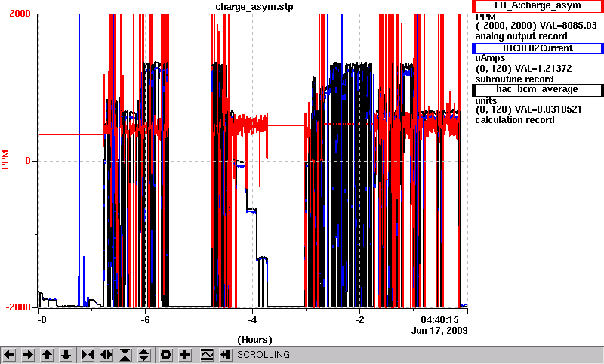Select the FB_A:charge_asym red legend entry
604x364 pixels.
tap(538, 6)
